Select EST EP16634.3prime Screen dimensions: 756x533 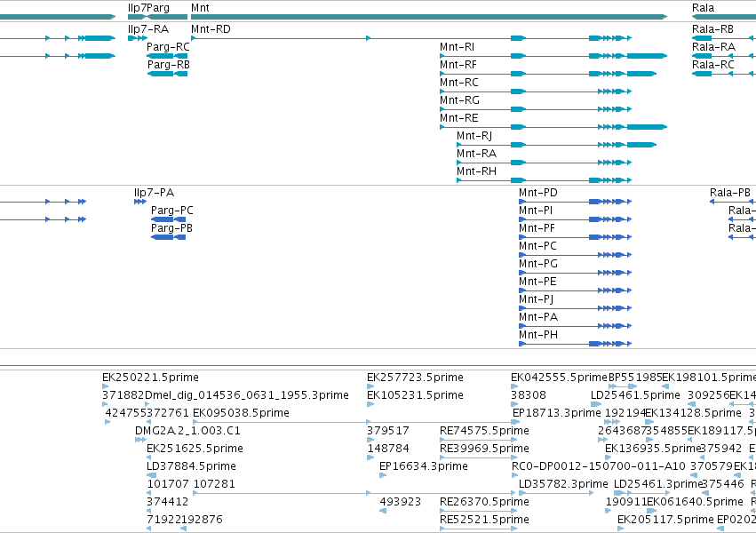[x=424, y=466]
